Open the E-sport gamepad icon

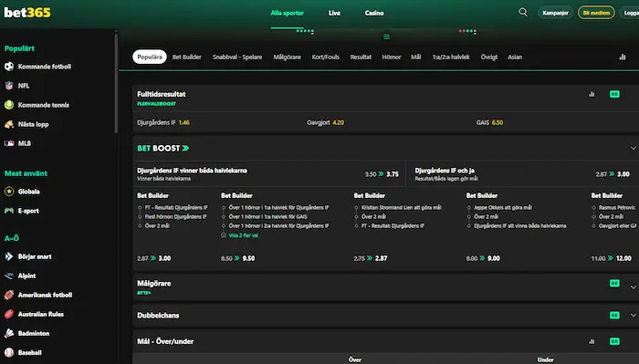point(9,211)
